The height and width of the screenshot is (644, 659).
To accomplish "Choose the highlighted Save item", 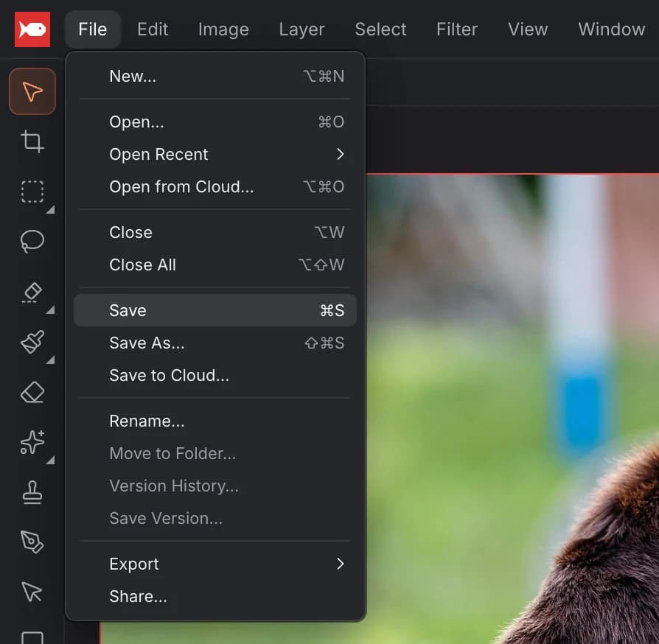I will click(x=215, y=310).
